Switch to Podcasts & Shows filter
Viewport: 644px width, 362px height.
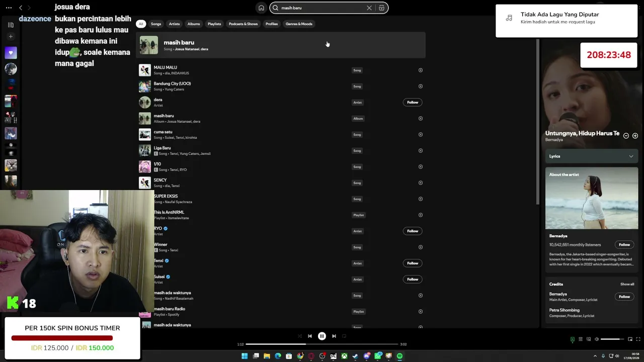click(x=243, y=24)
